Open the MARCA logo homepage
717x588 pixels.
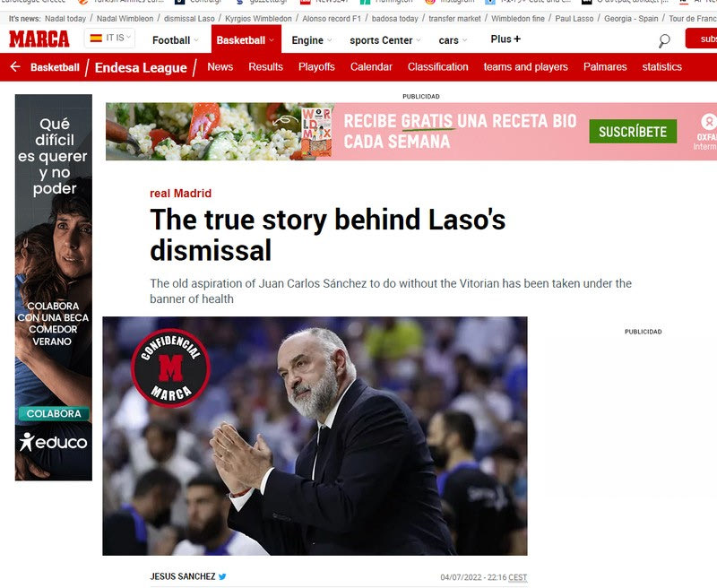(x=39, y=39)
